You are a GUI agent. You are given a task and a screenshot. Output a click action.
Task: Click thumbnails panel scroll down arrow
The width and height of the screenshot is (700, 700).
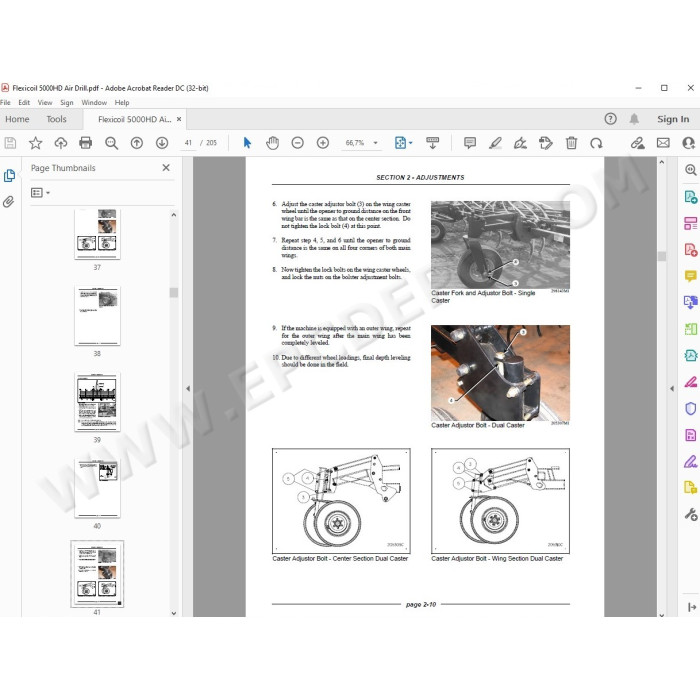[x=174, y=613]
